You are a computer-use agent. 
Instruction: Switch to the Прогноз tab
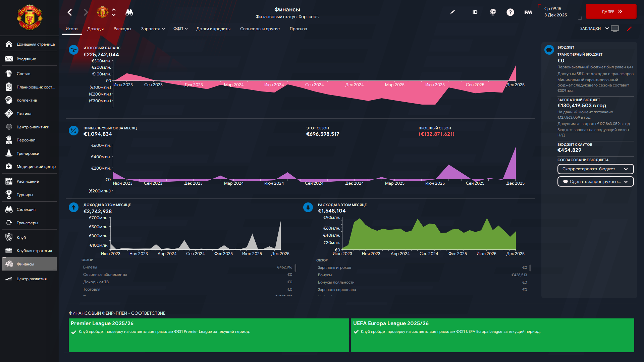pyautogui.click(x=298, y=29)
